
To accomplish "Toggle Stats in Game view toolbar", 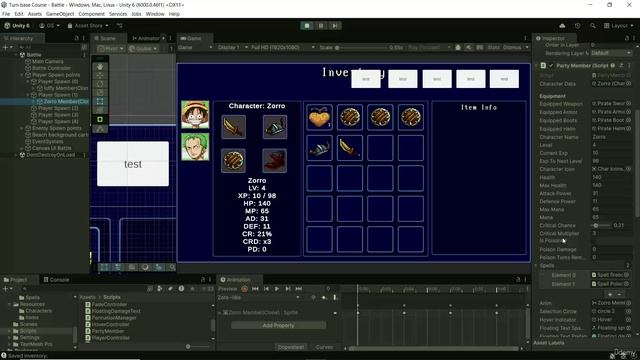I will [493, 47].
